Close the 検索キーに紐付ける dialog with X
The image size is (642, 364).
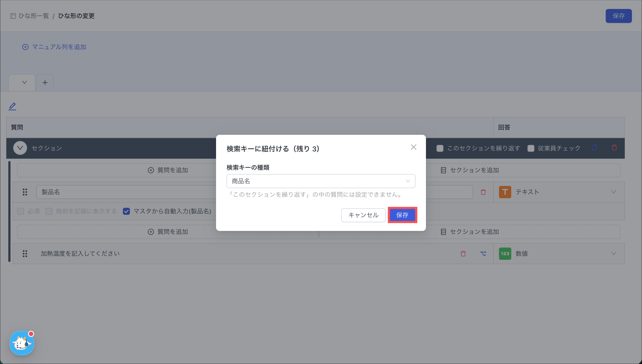[413, 147]
